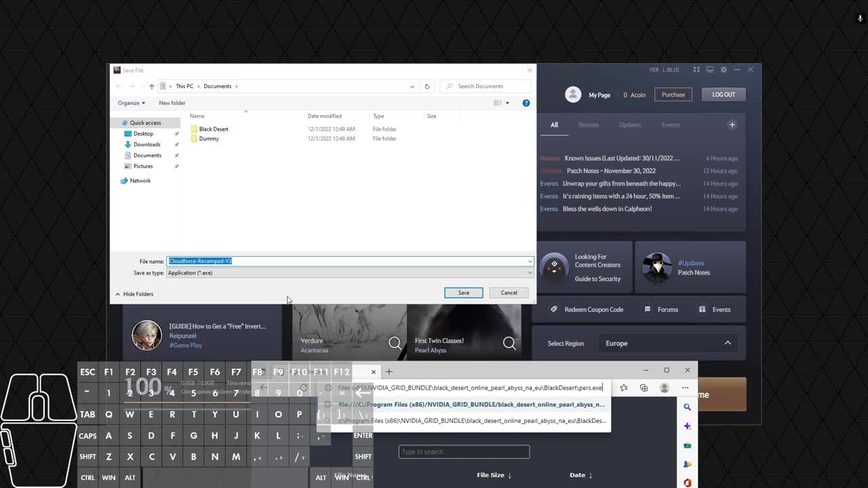Open the view options dropdown arrow
The height and width of the screenshot is (488, 868).
(x=507, y=103)
